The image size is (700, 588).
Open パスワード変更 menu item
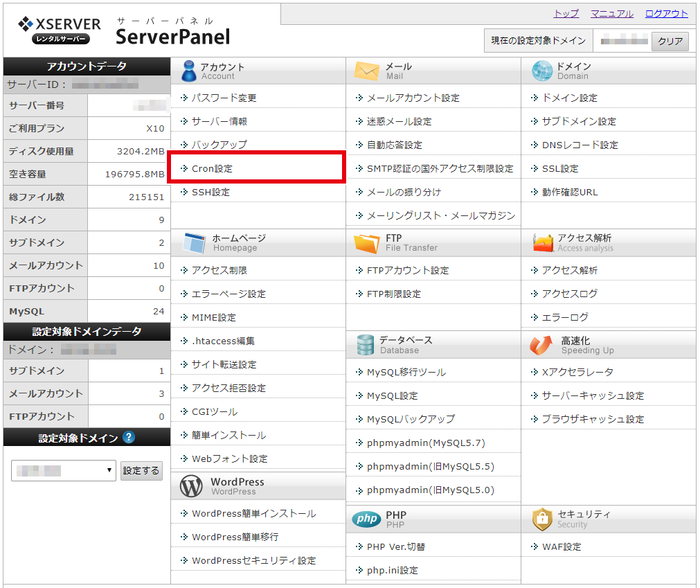(224, 98)
